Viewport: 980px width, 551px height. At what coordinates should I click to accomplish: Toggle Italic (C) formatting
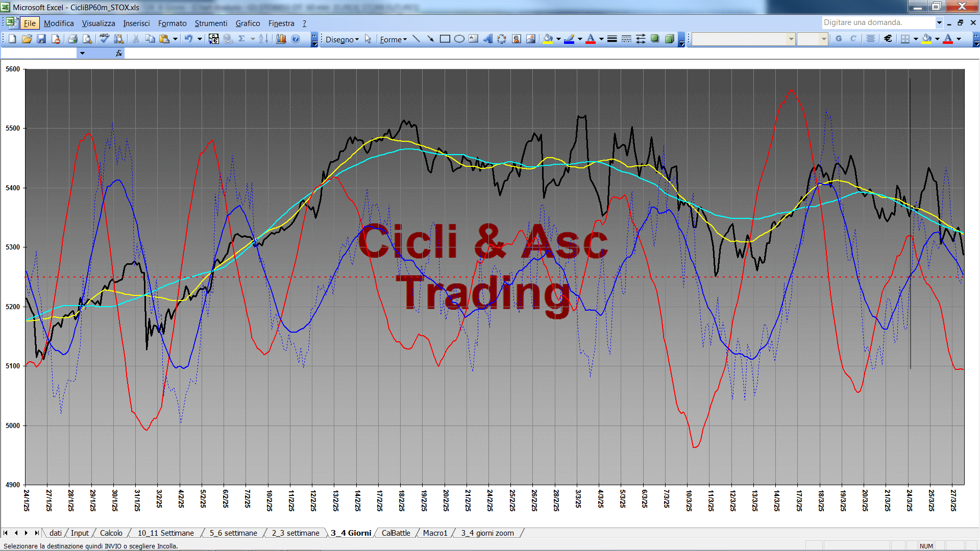[x=853, y=39]
